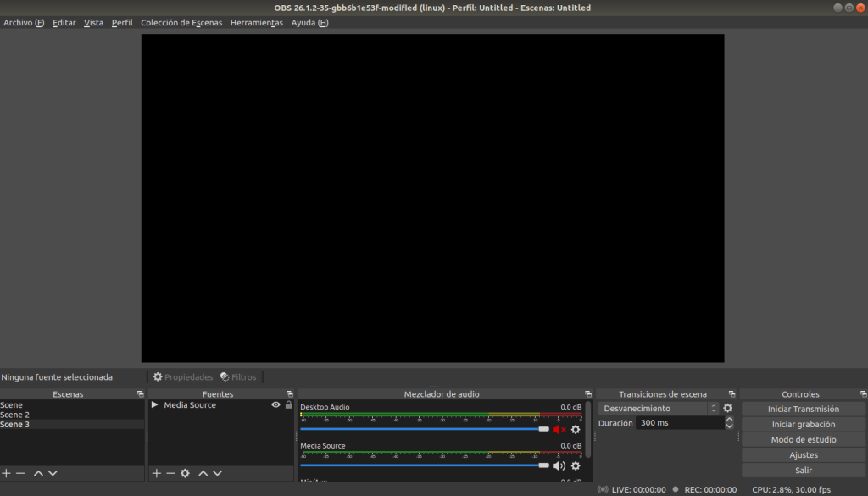Start recording with Iniciar grabación

coord(804,425)
